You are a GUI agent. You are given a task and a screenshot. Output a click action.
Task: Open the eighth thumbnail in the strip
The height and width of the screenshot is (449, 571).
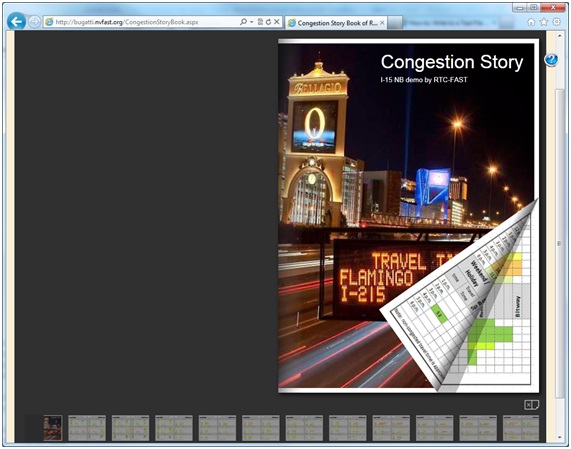(x=348, y=428)
